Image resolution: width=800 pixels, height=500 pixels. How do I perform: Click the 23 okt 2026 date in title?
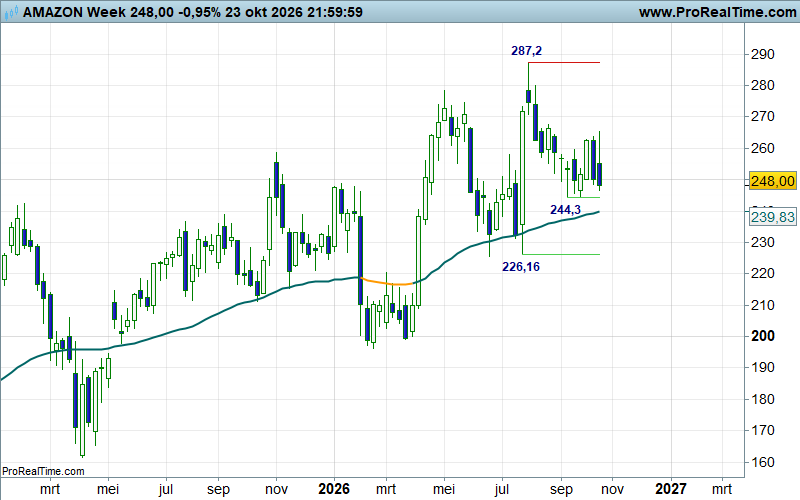click(264, 12)
